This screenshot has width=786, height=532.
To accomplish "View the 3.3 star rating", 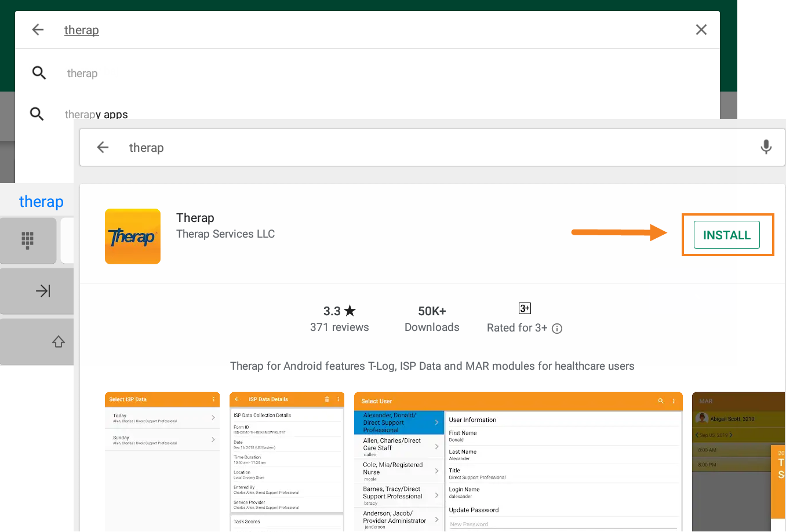I will click(x=340, y=311).
